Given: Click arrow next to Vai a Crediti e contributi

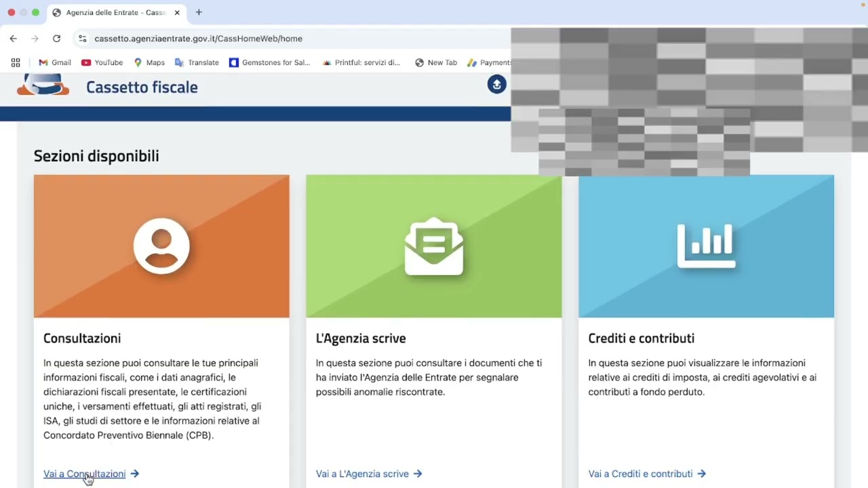Looking at the screenshot, I should pos(702,474).
